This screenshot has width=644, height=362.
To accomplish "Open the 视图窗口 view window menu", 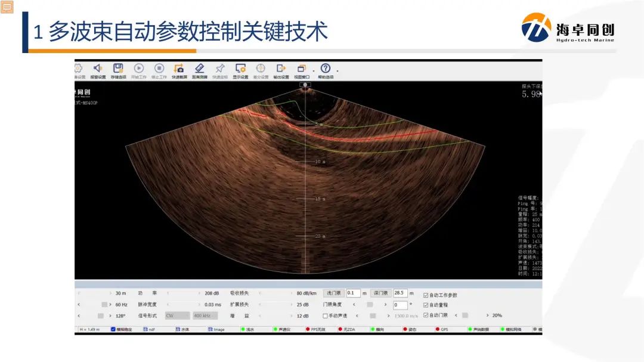I will point(302,69).
